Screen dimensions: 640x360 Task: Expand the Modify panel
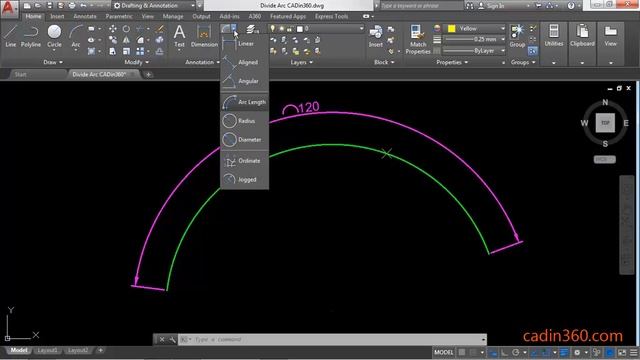136,62
